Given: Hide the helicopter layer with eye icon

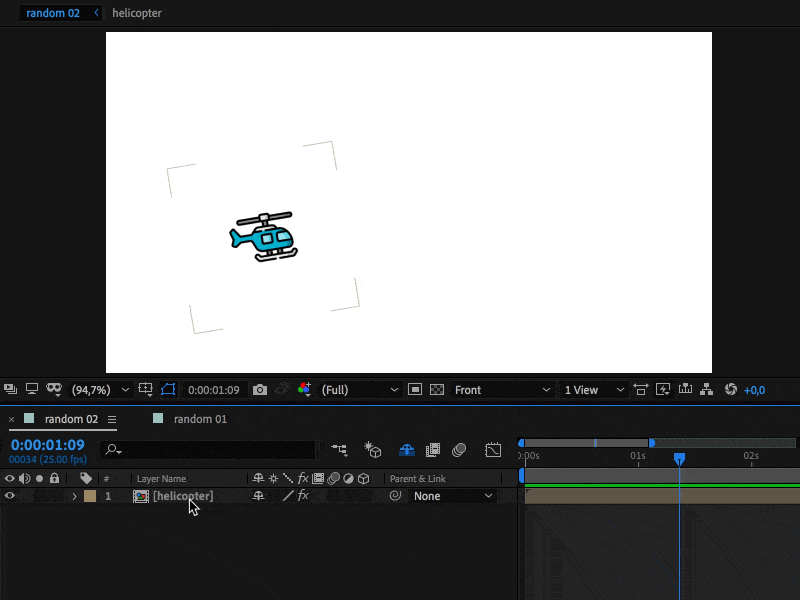Looking at the screenshot, I should (10, 496).
